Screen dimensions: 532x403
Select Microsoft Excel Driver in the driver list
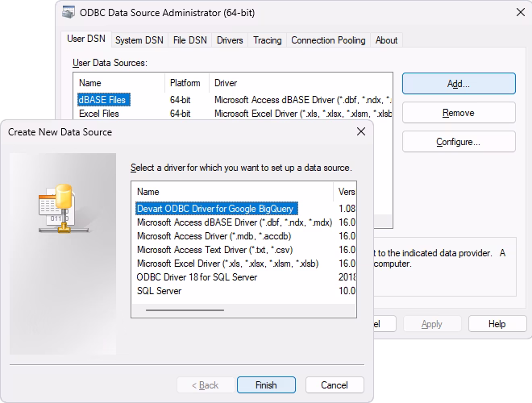click(227, 264)
